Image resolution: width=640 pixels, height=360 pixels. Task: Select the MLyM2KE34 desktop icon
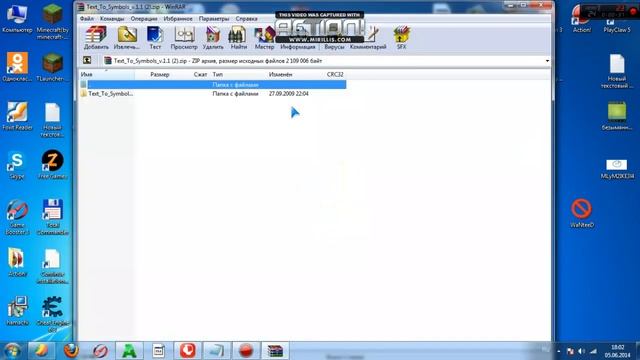coord(617,169)
